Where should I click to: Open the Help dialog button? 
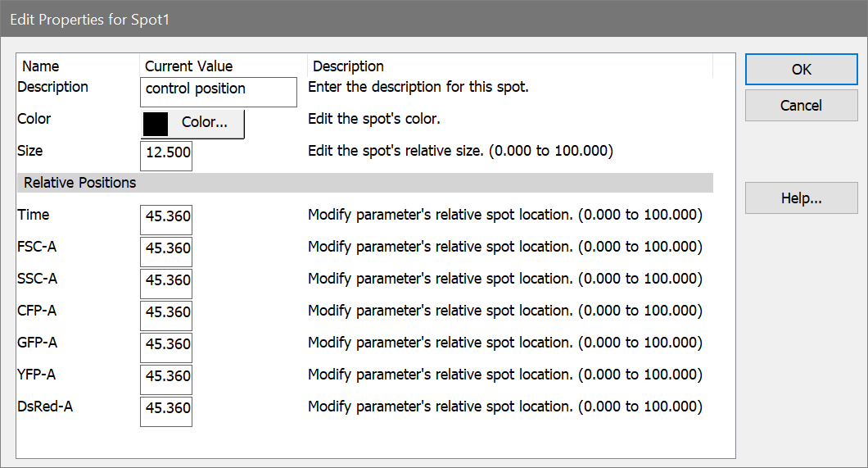(x=801, y=198)
